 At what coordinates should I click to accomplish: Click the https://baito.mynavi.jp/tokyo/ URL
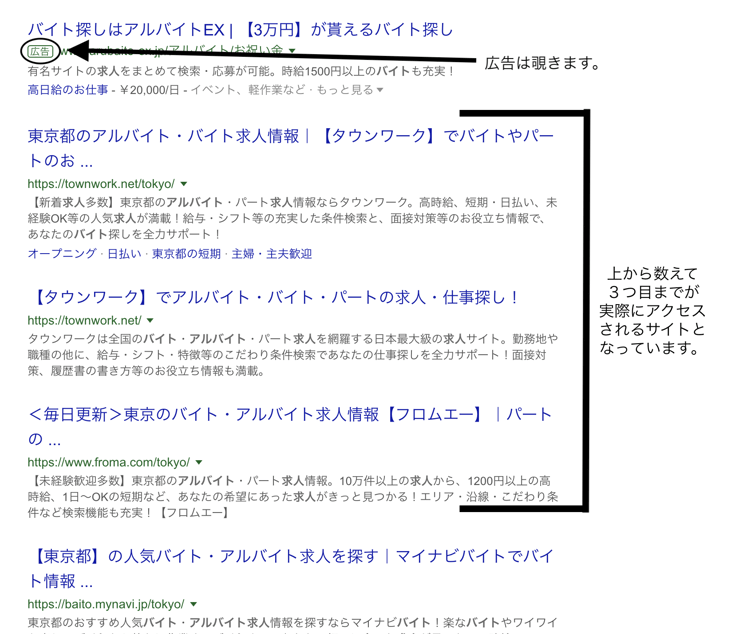[106, 604]
